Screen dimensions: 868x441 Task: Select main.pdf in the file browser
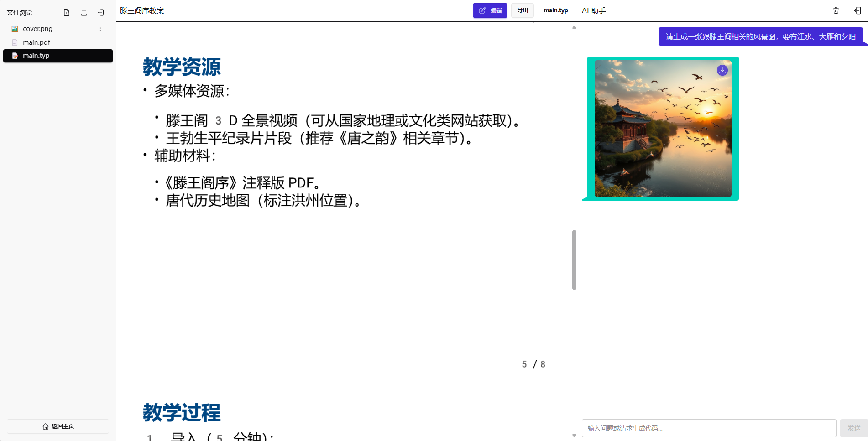tap(37, 42)
